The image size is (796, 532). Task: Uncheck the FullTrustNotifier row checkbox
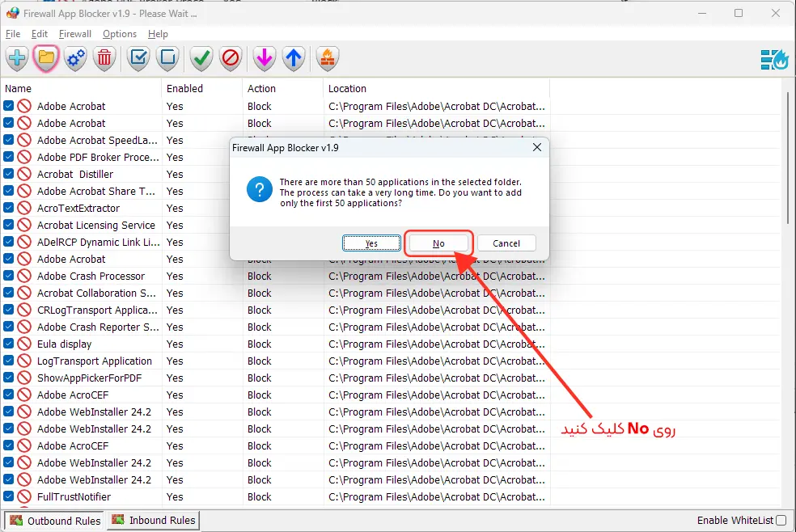[x=9, y=496]
